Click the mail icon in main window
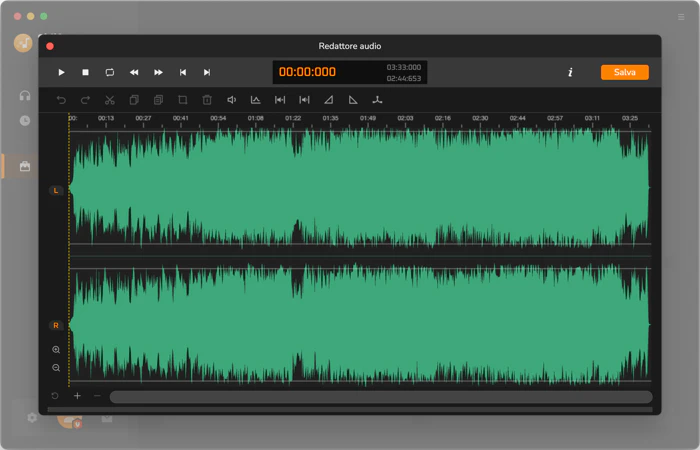This screenshot has width=700, height=450. pyautogui.click(x=107, y=418)
